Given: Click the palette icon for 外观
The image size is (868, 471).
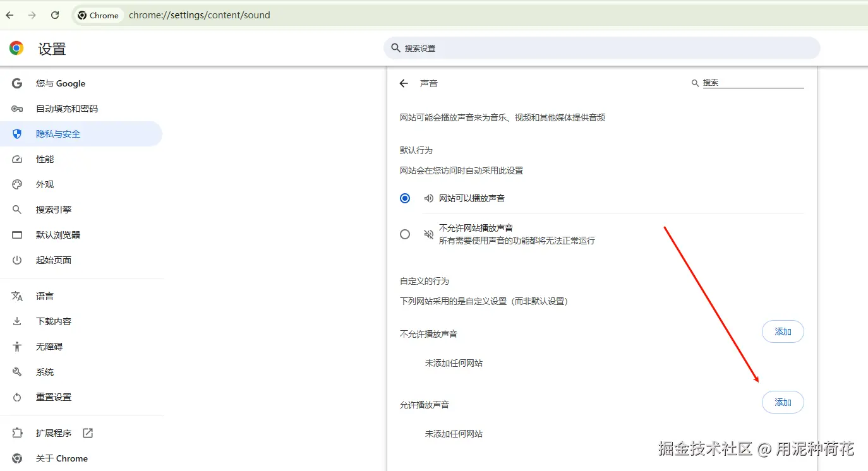Looking at the screenshot, I should click(17, 184).
